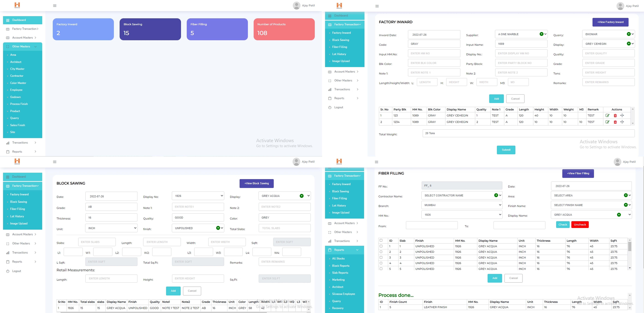Click edit icon for first inward row
Viewport: 644px width, 313px height.
click(x=607, y=116)
